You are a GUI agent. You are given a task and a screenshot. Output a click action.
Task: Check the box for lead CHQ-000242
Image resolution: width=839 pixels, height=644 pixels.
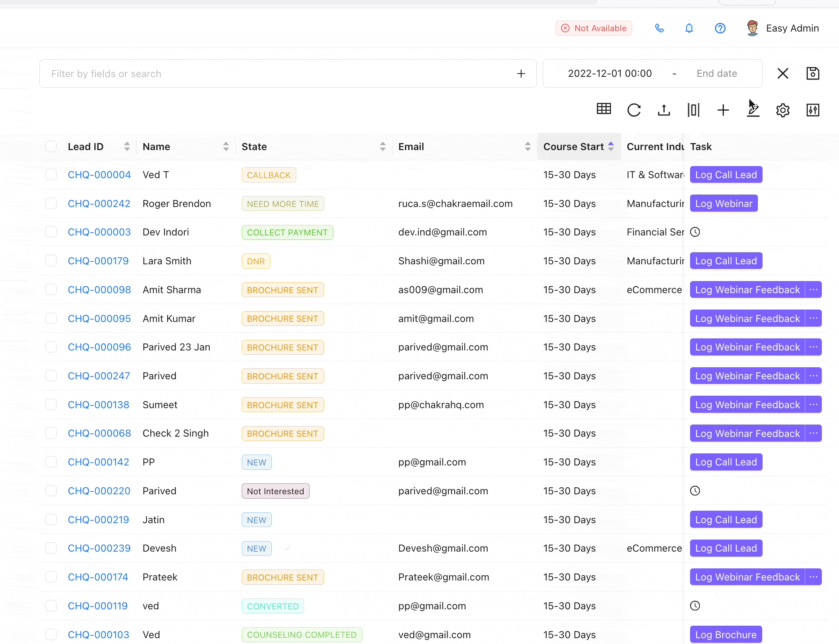[x=51, y=203]
